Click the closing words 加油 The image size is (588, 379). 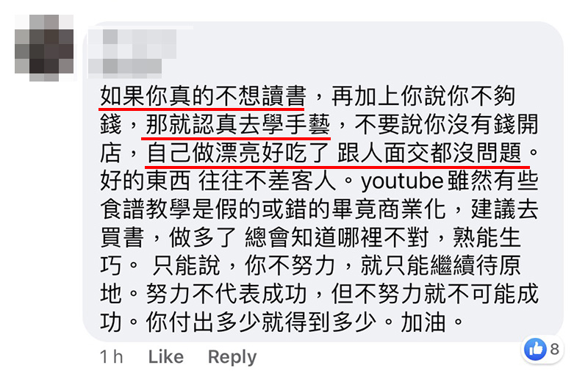click(423, 322)
